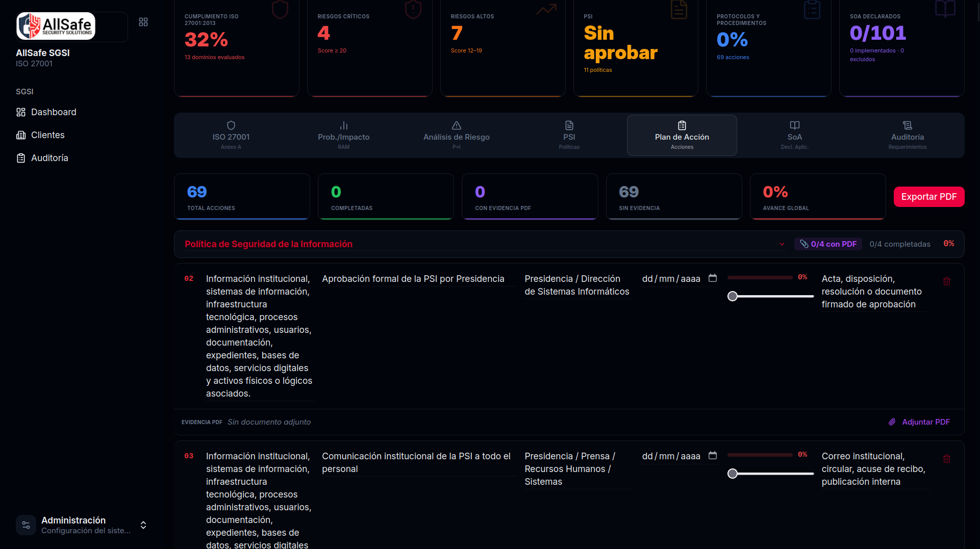
Task: Click the '13 dominios evaluados' text
Action: pyautogui.click(x=214, y=57)
